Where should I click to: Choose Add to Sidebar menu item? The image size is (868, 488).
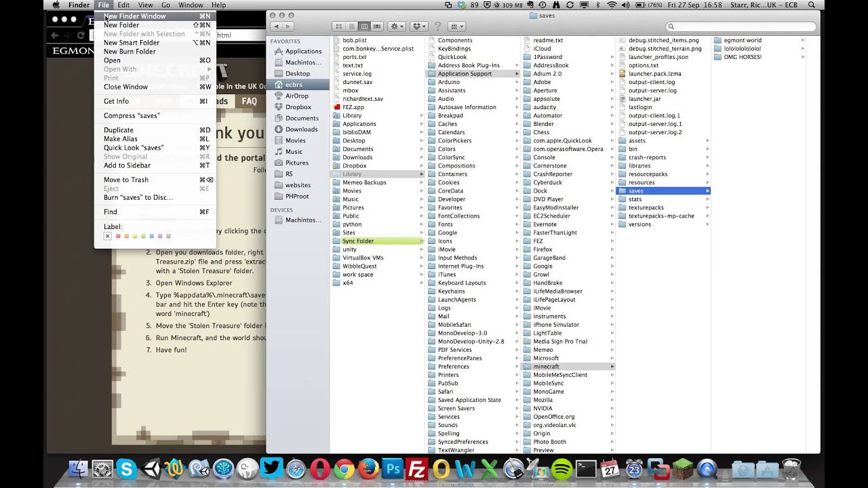[x=155, y=165]
